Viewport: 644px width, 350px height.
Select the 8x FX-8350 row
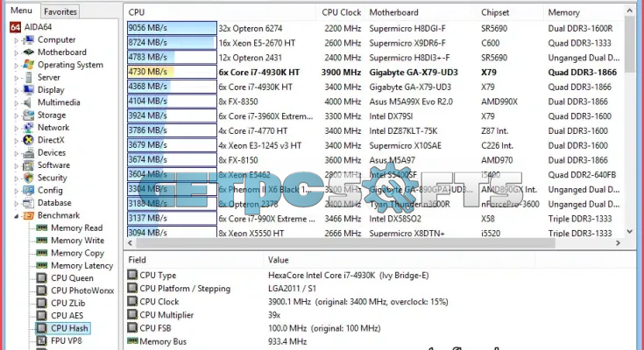click(x=374, y=101)
